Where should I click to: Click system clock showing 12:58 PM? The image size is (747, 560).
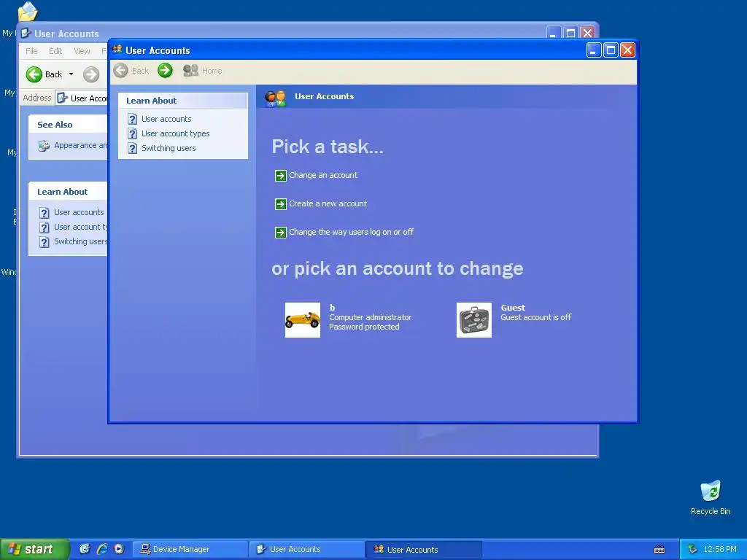click(720, 549)
